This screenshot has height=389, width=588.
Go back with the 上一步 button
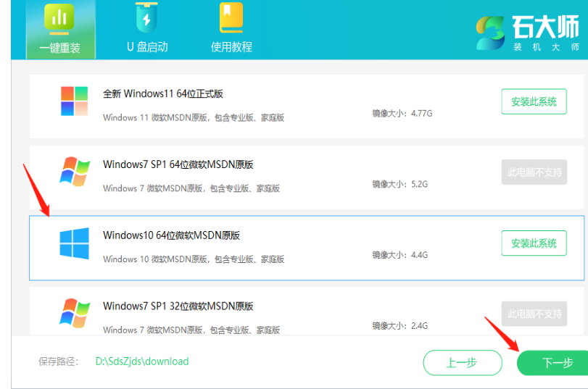(x=463, y=362)
